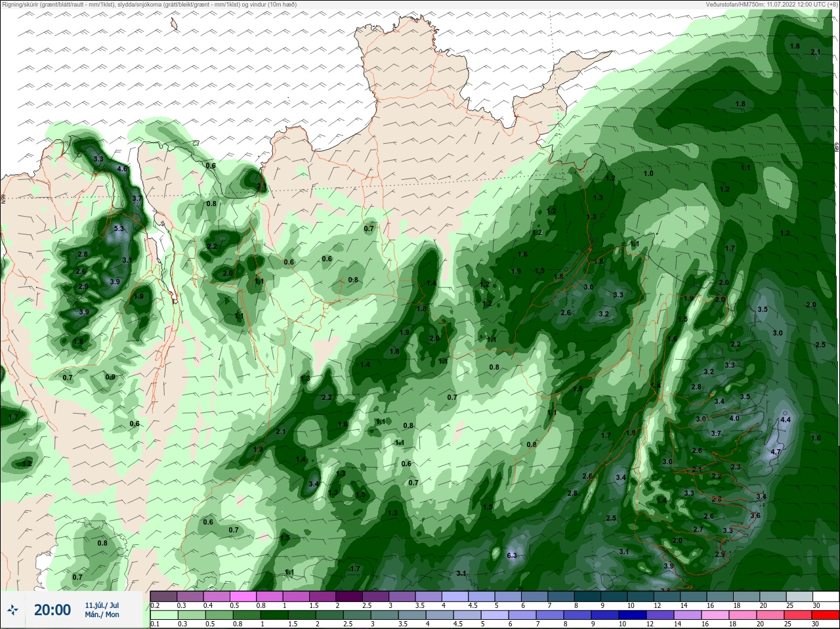
Task: Select the red 30 swatch in lower legend row
Action: pos(826,615)
